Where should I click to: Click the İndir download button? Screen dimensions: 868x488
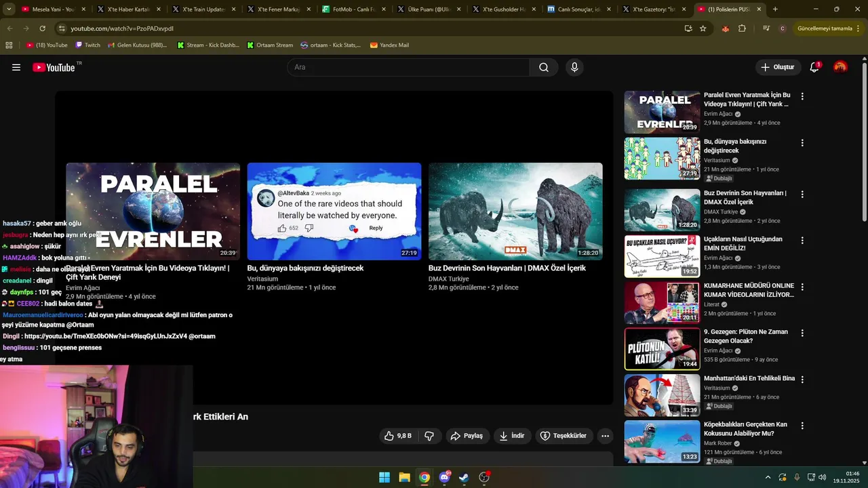[512, 436]
